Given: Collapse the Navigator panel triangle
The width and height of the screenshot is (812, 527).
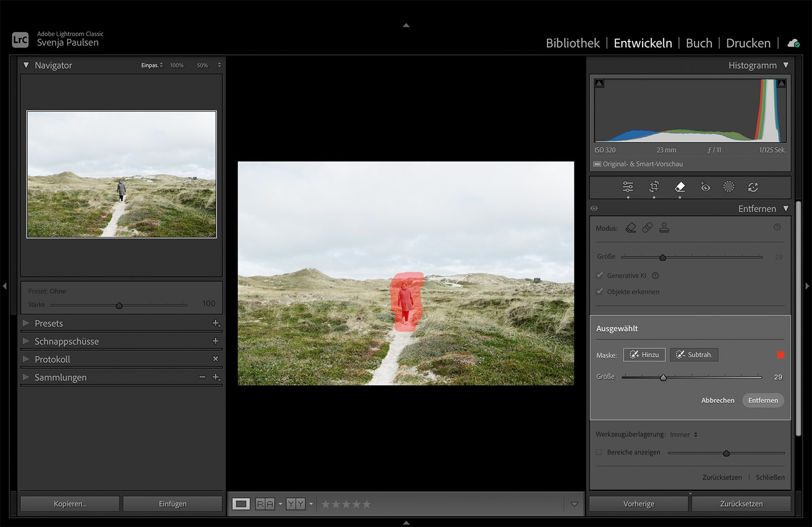Looking at the screenshot, I should point(26,65).
